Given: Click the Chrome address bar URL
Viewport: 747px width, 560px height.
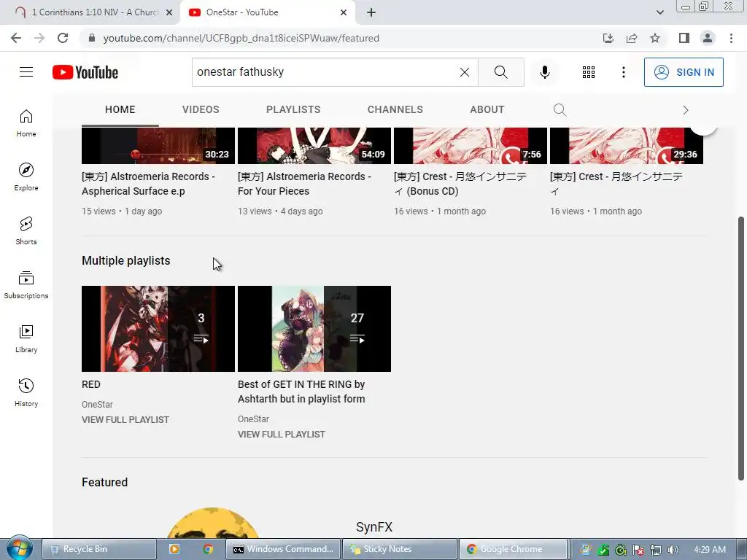Looking at the screenshot, I should coord(241,38).
